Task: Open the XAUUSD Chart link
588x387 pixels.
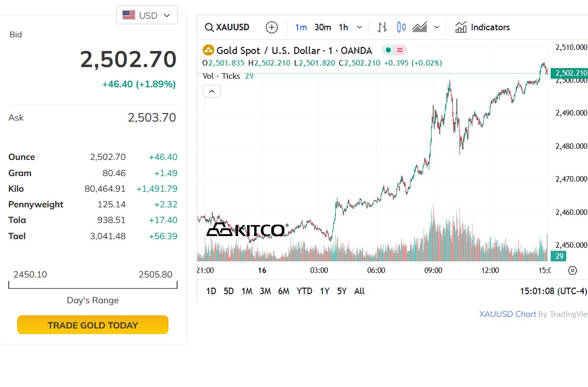Action: 507,314
